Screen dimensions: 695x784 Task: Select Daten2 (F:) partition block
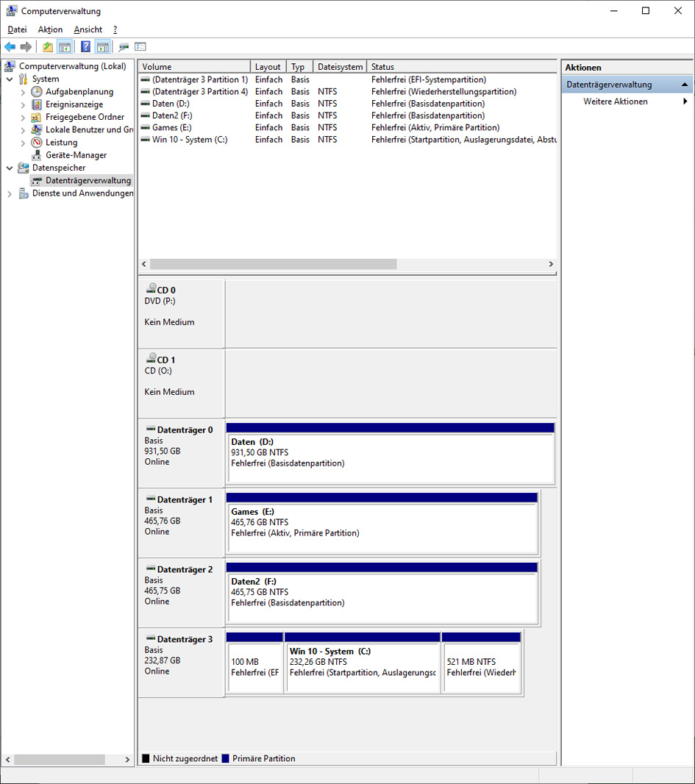[382, 594]
